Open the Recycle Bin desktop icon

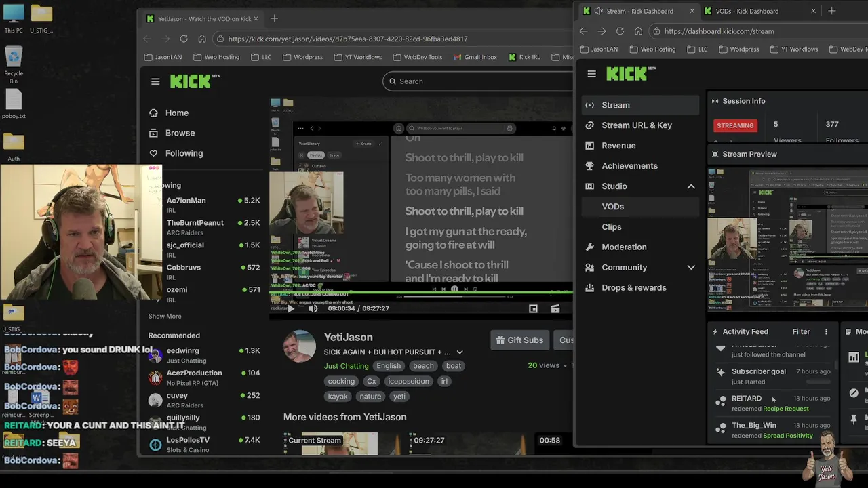14,65
